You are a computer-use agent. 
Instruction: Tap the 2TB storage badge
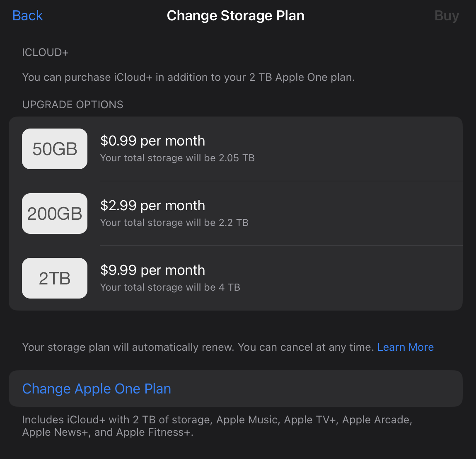point(55,278)
